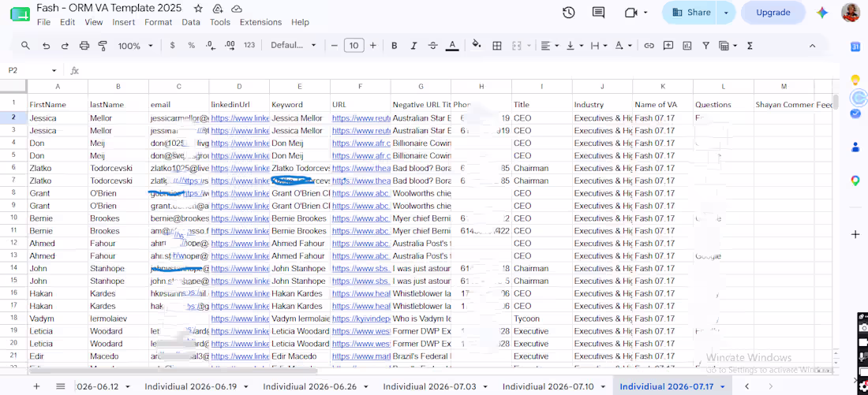Open Google Keep side panel
The image size is (868, 395).
[855, 80]
